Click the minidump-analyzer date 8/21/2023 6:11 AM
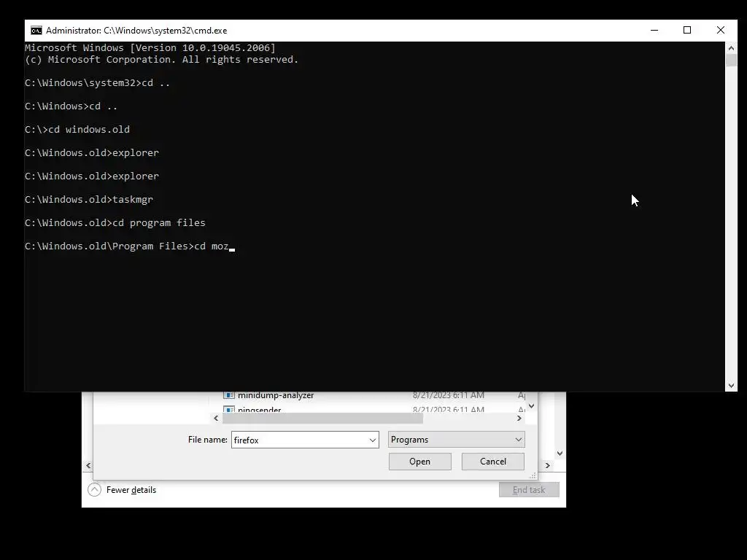The height and width of the screenshot is (560, 747). click(449, 395)
